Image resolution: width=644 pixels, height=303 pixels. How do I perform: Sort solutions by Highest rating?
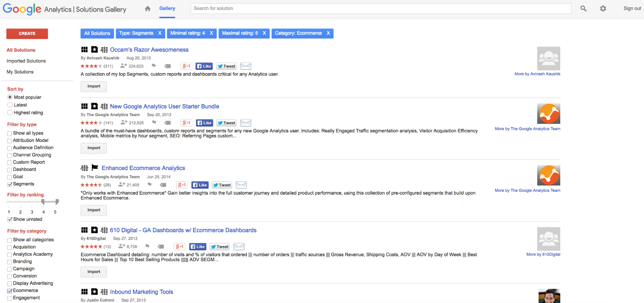10,113
